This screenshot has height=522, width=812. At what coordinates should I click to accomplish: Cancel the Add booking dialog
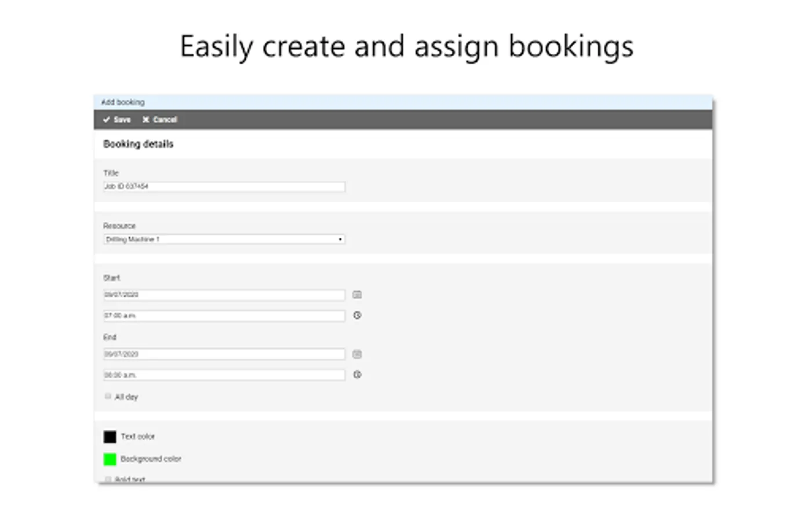coord(160,119)
